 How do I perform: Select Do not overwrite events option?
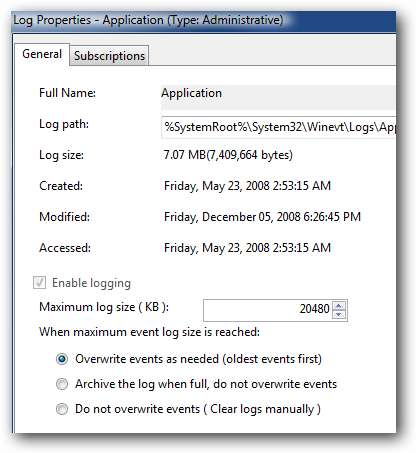[x=62, y=409]
